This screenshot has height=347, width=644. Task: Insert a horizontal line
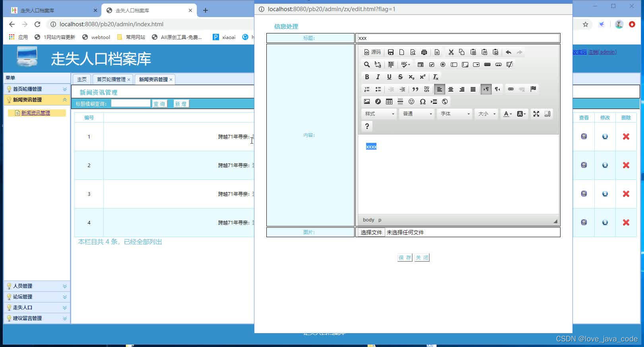tap(400, 101)
